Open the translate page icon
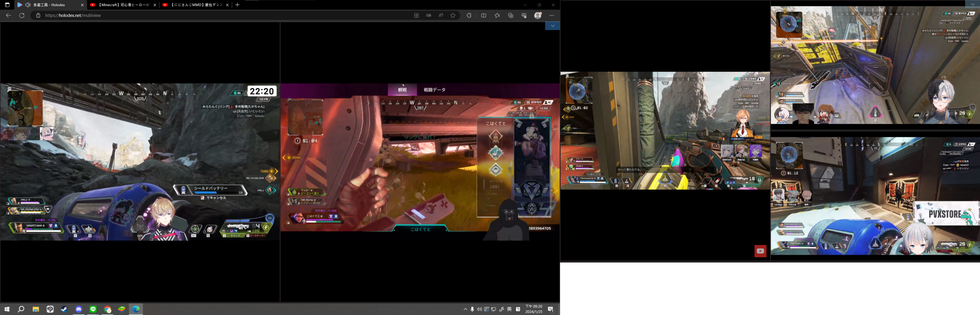This screenshot has height=315, width=980. [429, 15]
